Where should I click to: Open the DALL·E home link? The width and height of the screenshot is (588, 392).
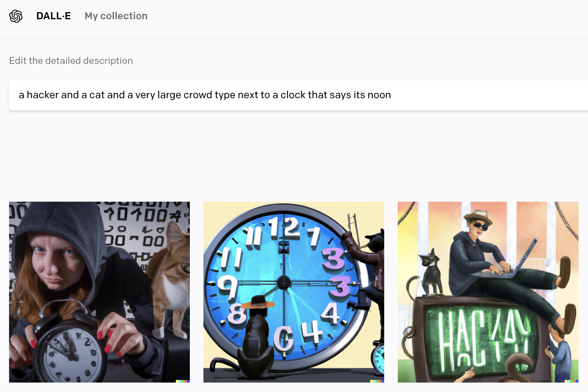point(54,16)
